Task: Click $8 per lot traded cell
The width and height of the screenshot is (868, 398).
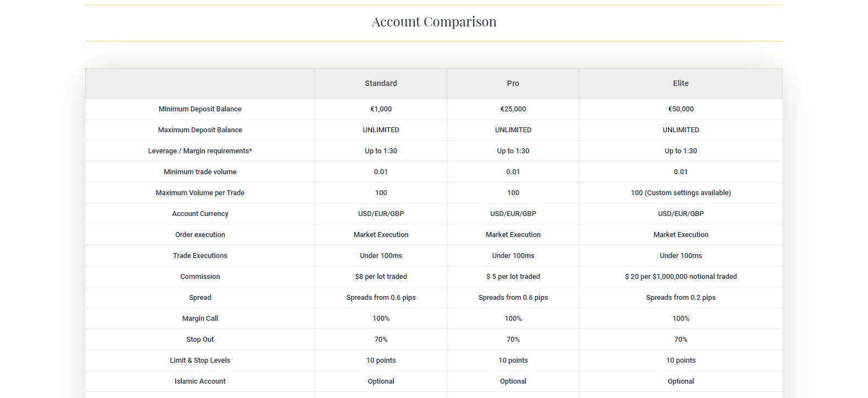Action: pyautogui.click(x=381, y=277)
